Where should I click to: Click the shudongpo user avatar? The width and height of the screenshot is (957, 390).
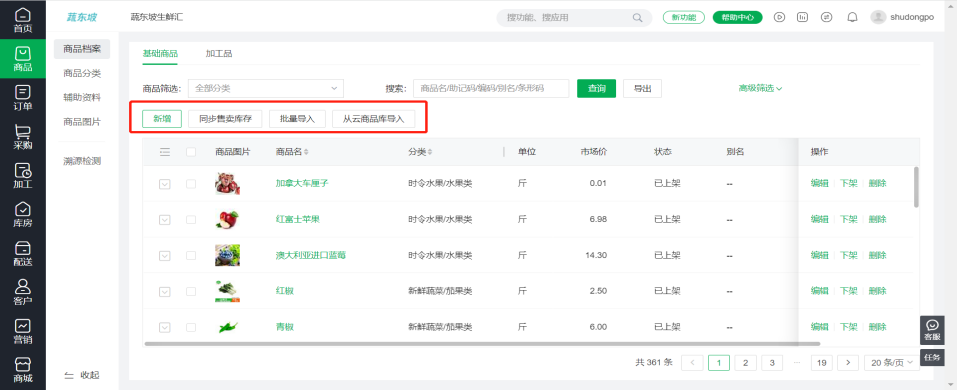[878, 17]
